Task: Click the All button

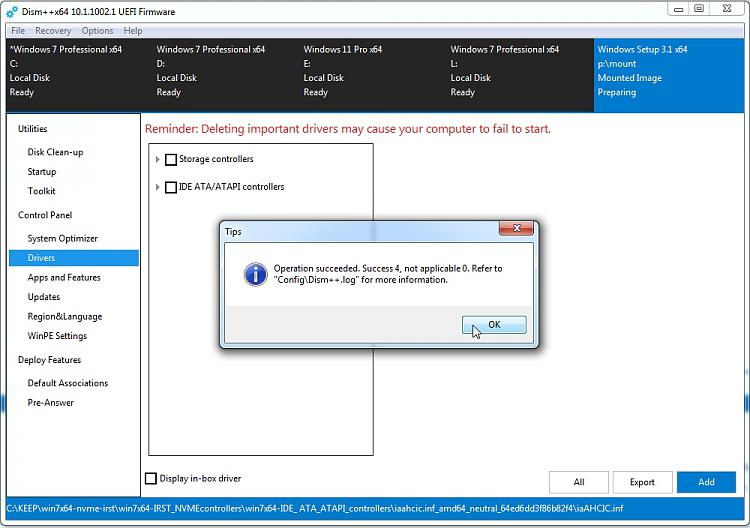Action: click(x=579, y=482)
